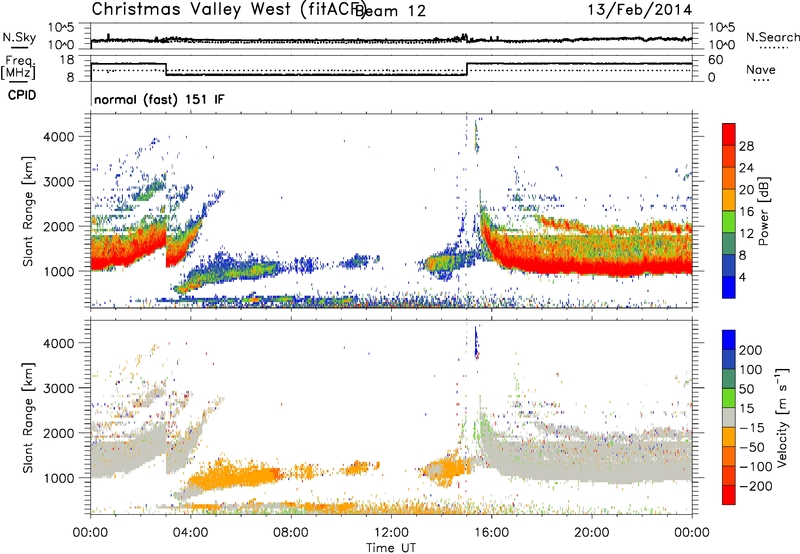Click the light green segment of Power colorbar

tap(729, 221)
